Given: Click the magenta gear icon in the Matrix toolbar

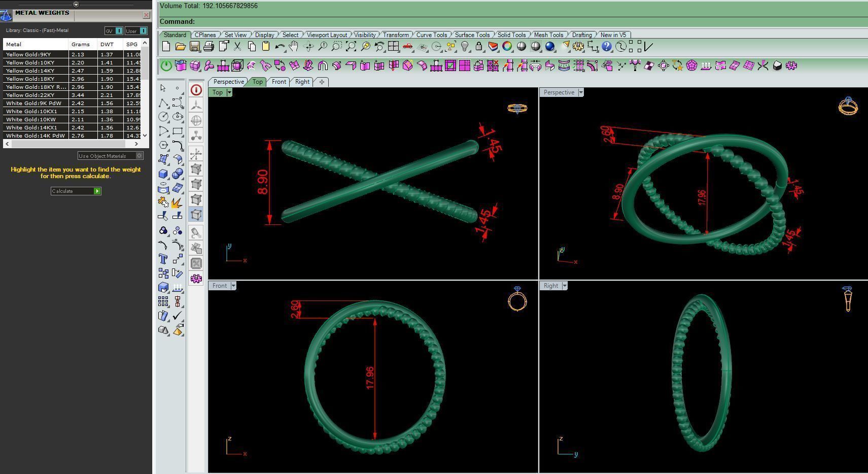Looking at the screenshot, I should [791, 65].
